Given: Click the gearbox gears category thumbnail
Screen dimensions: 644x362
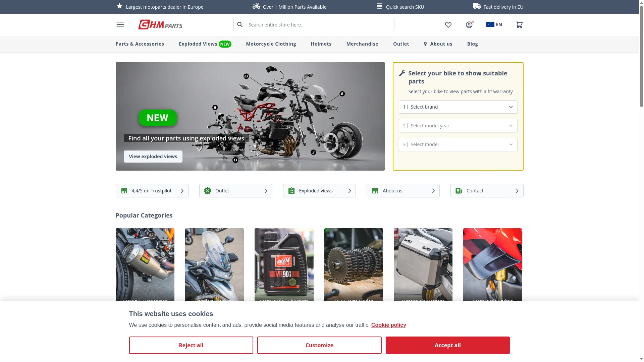Looking at the screenshot, I should 354,264.
